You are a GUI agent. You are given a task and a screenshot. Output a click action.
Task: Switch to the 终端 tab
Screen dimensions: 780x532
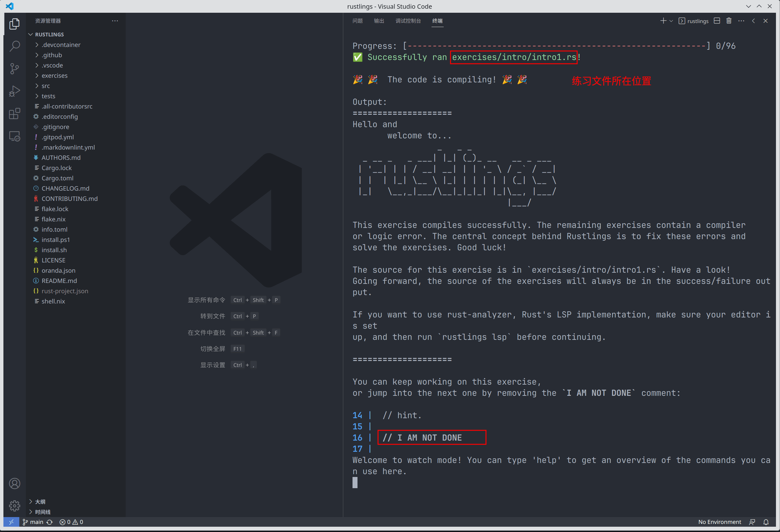437,21
